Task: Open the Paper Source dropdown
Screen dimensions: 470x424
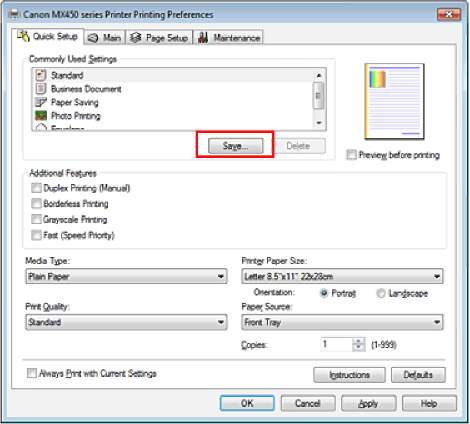Action: click(x=342, y=322)
